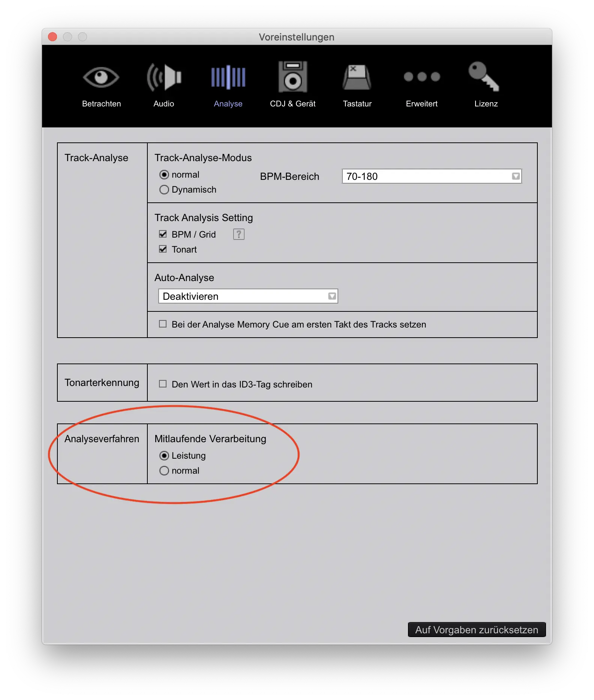594x700 pixels.
Task: Click Auf Vorgaben zurücksetzen button
Action: tap(476, 630)
